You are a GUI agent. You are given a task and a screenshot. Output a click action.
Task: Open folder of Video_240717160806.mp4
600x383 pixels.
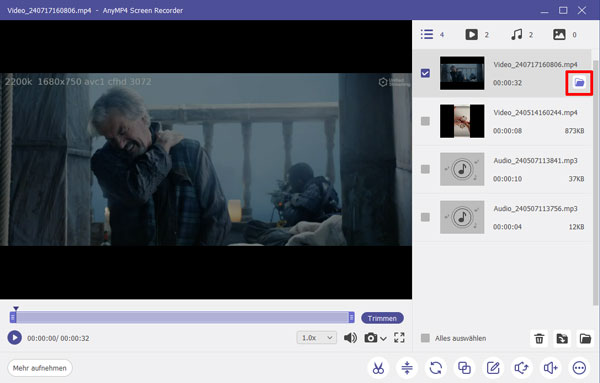(x=579, y=83)
